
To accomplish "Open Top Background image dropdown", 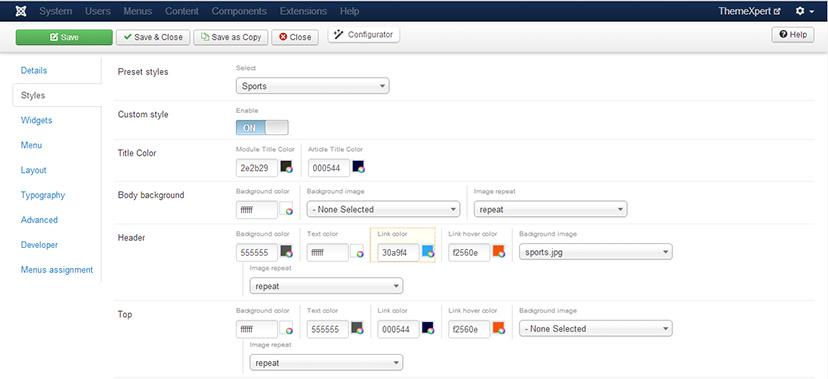I will [x=596, y=329].
